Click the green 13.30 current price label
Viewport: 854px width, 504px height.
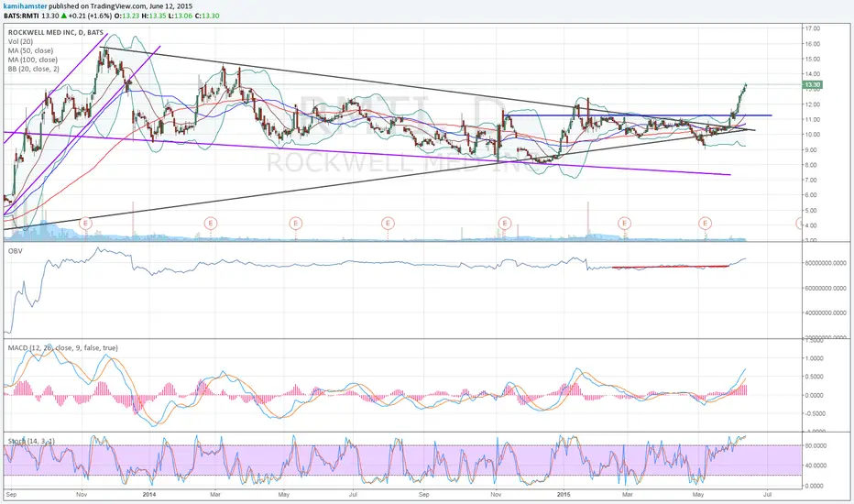point(812,84)
